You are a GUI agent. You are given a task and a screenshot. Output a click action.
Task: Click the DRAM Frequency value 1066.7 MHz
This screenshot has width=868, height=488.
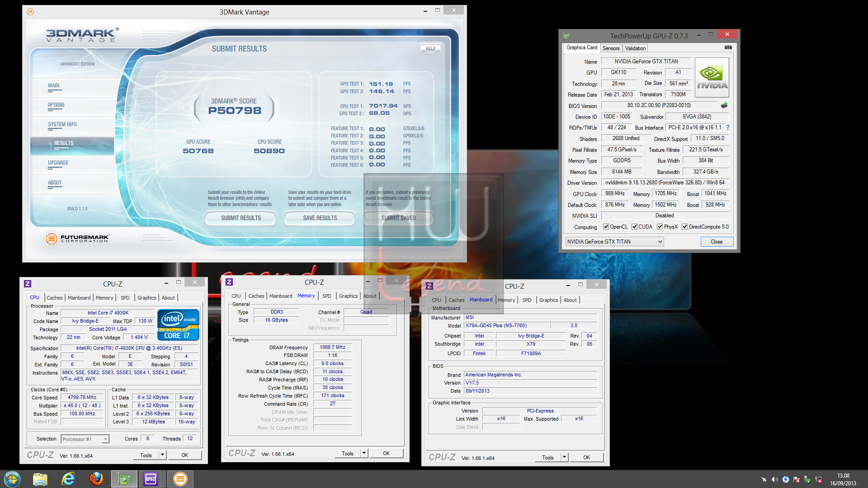click(332, 347)
